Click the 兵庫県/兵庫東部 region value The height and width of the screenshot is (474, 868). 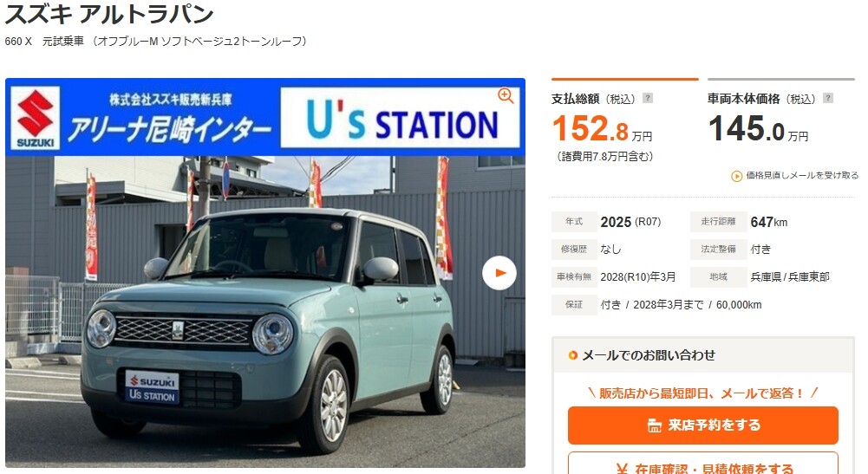790,276
